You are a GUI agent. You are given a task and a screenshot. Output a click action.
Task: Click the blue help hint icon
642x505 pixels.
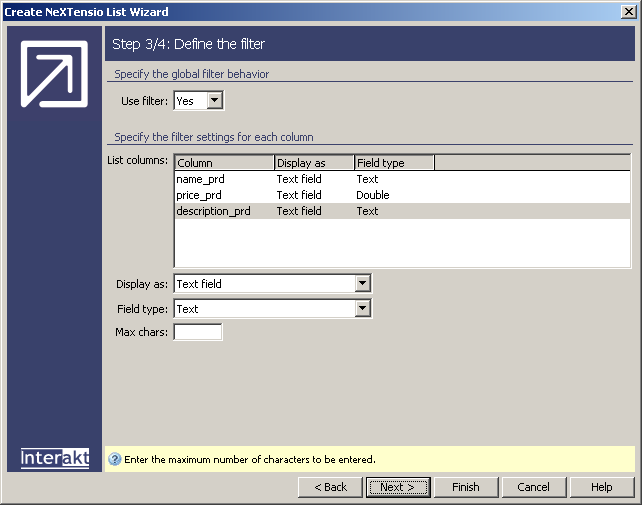tap(114, 460)
